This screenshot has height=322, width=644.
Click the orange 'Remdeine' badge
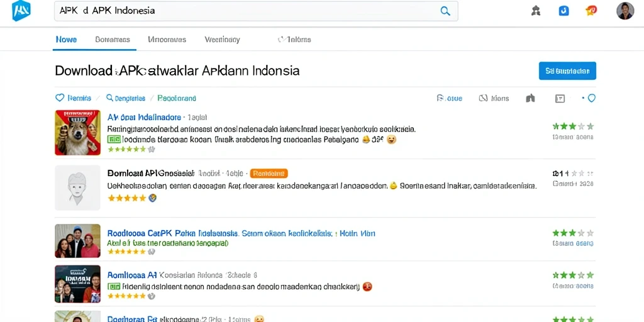click(269, 174)
